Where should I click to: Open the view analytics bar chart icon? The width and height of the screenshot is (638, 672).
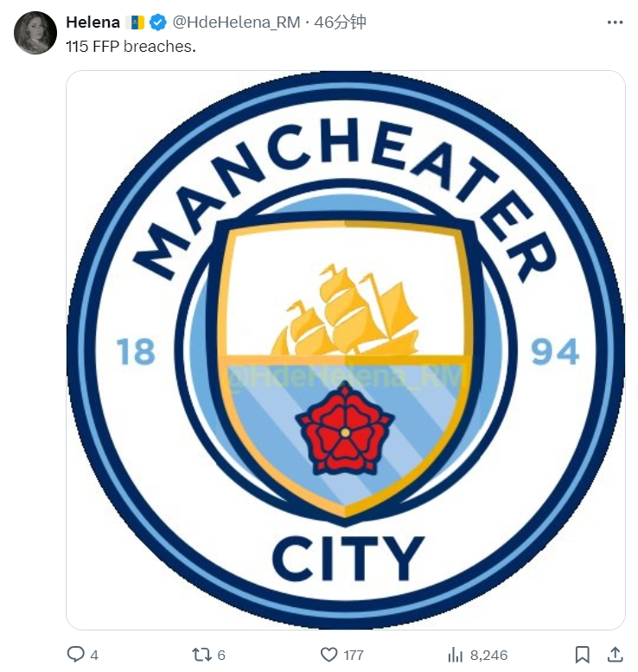point(456,655)
